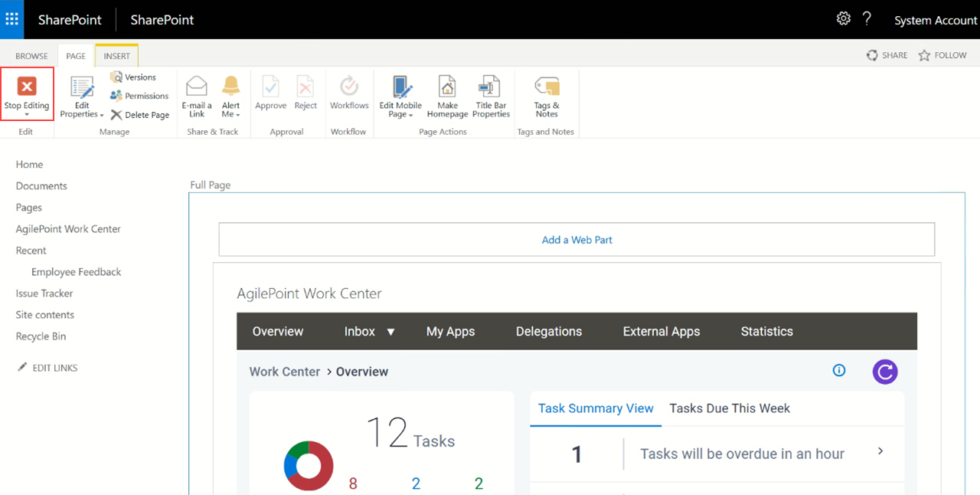Click the blue count 2

416,484
